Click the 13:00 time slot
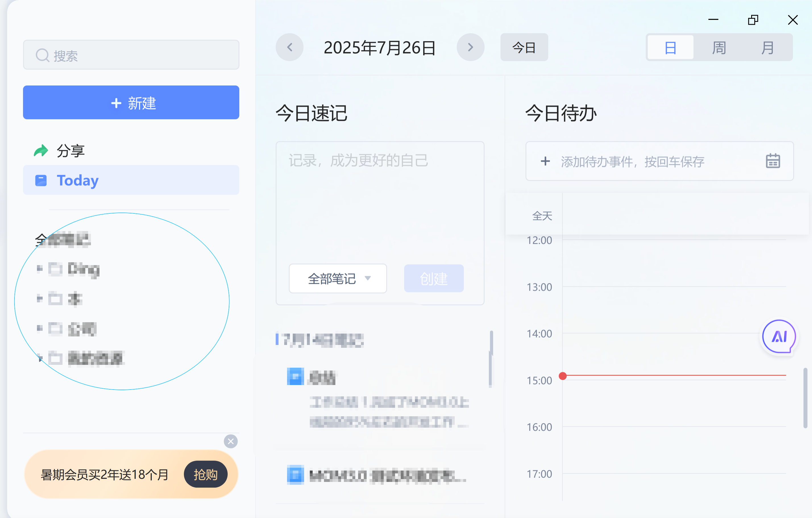 click(674, 310)
